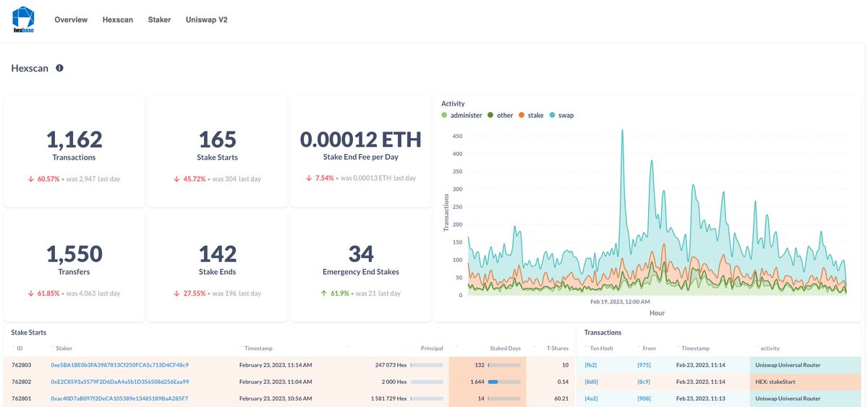Open transaction hash [fb2]

(591, 365)
